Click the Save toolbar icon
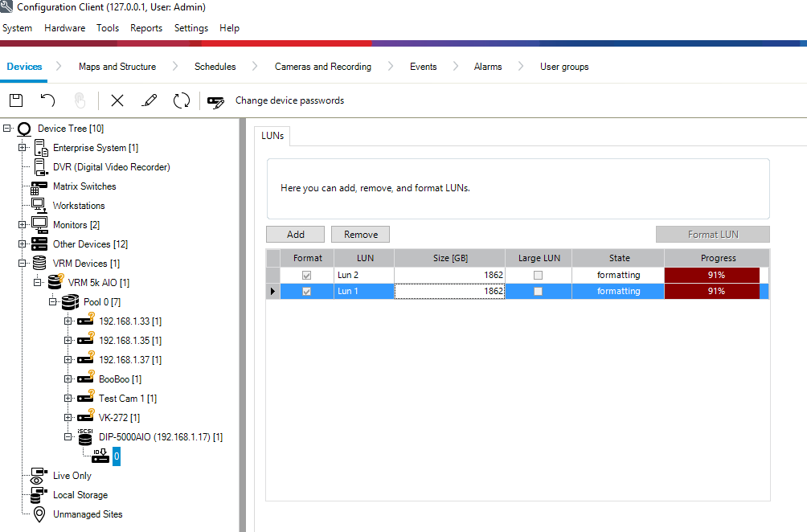The width and height of the screenshot is (807, 532). [16, 100]
